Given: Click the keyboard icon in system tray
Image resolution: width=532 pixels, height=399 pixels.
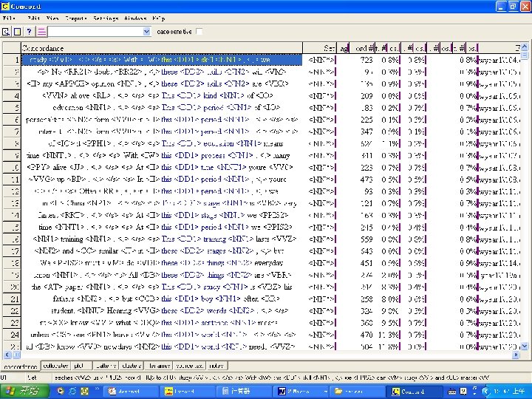Looking at the screenshot, I should coord(451,391).
